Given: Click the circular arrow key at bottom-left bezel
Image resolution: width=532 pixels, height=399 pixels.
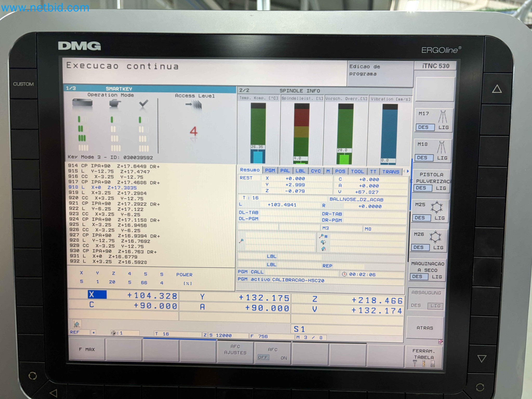Looking at the screenshot, I should [32, 376].
